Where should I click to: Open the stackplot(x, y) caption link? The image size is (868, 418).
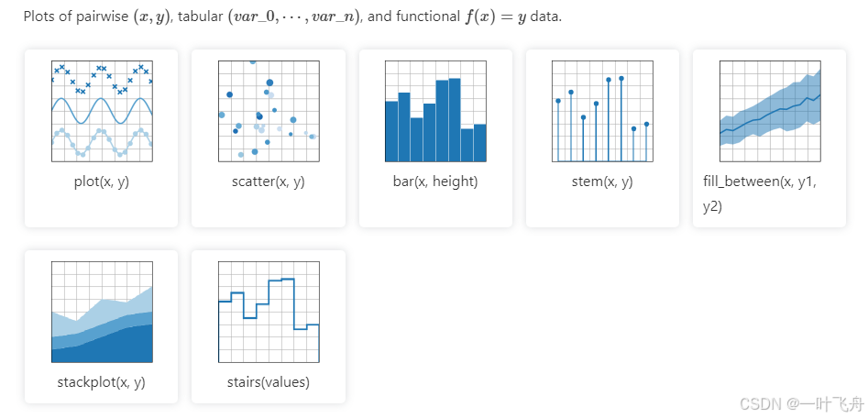[102, 382]
